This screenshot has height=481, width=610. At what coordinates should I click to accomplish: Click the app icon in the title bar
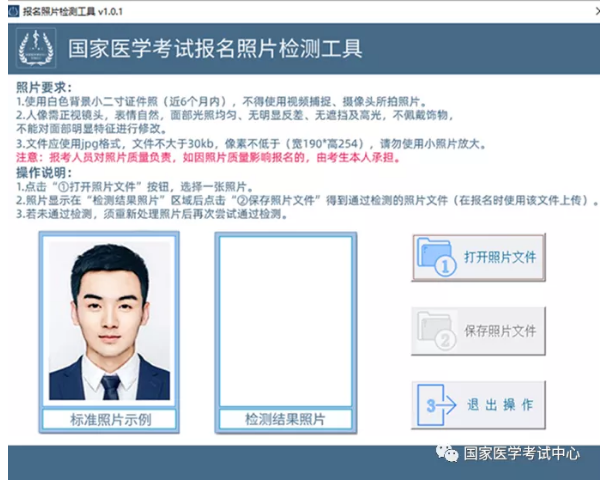pyautogui.click(x=11, y=8)
